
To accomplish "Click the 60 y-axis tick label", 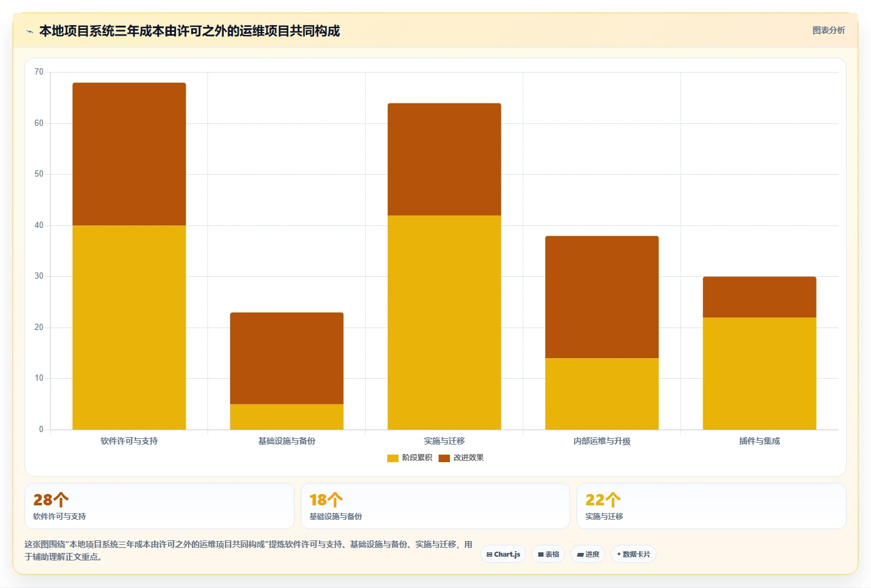I will click(39, 123).
